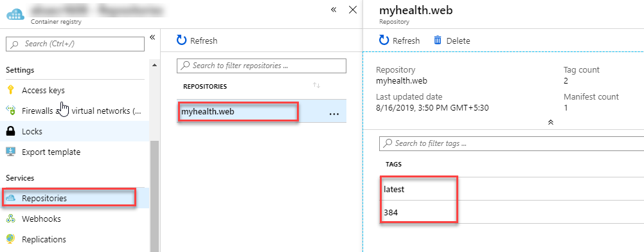Refresh the myhealth.web repository
Screen dimensions: 644x252
point(400,40)
